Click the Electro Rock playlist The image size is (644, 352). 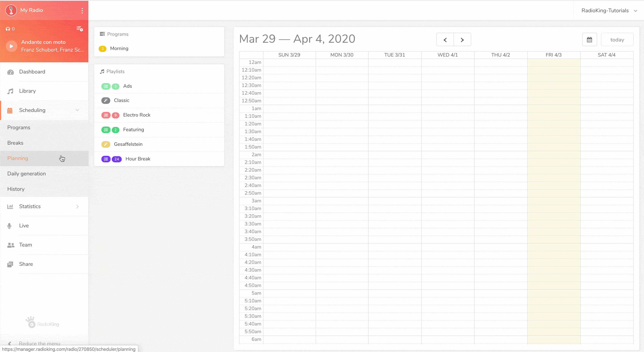(x=137, y=115)
